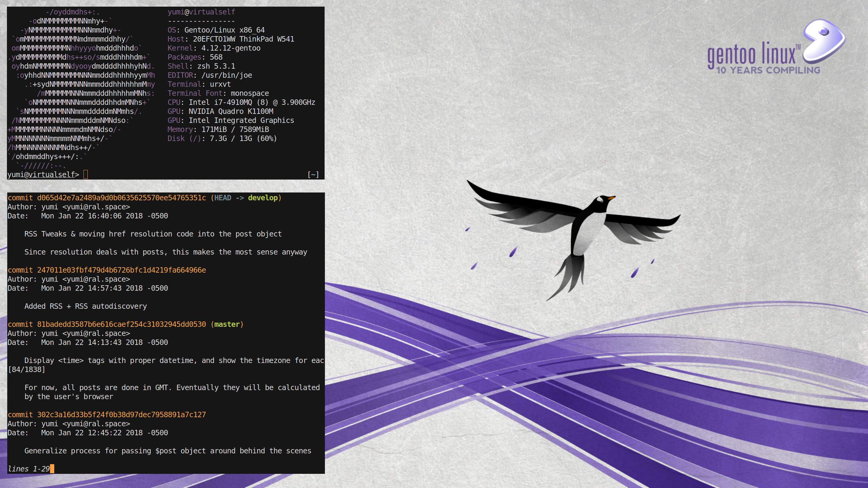868x488 pixels.
Task: Click the orange pager cursor after 'lines 1-29'
Action: [x=52, y=469]
